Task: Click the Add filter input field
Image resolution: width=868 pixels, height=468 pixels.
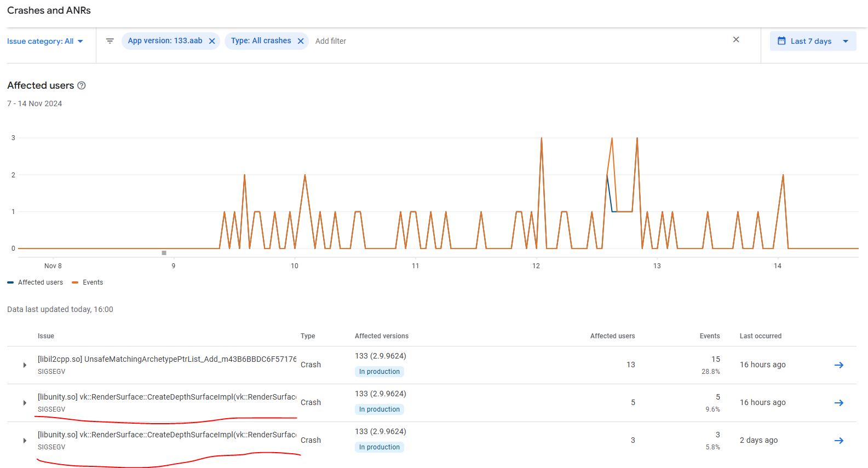Action: click(x=331, y=41)
